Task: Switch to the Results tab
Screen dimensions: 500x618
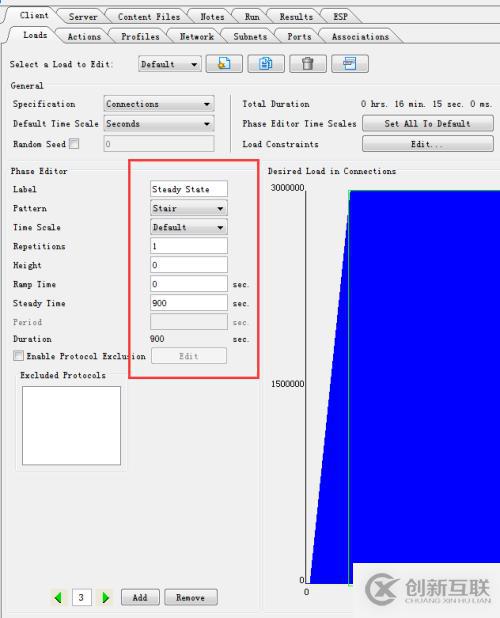Action: pos(296,17)
